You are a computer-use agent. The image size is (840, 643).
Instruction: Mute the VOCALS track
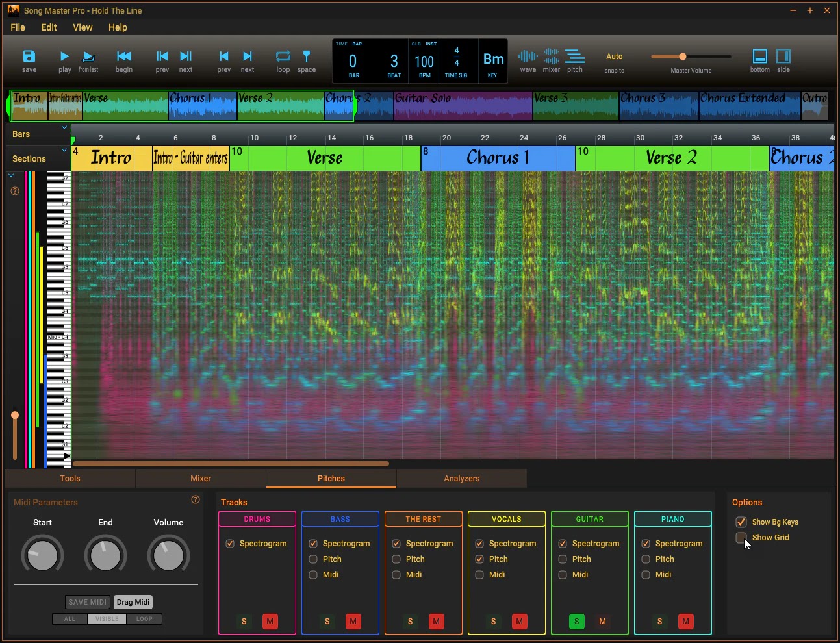pyautogui.click(x=520, y=622)
